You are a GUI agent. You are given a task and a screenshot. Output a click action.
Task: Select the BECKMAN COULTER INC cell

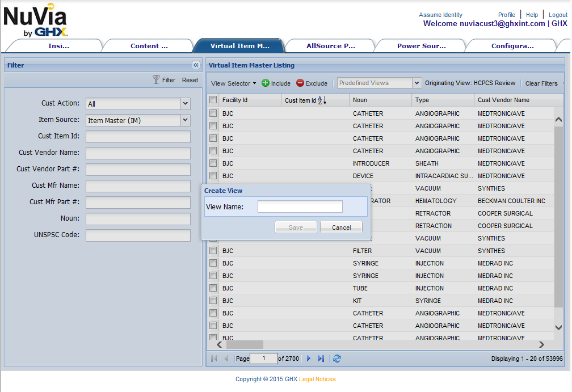coord(511,201)
